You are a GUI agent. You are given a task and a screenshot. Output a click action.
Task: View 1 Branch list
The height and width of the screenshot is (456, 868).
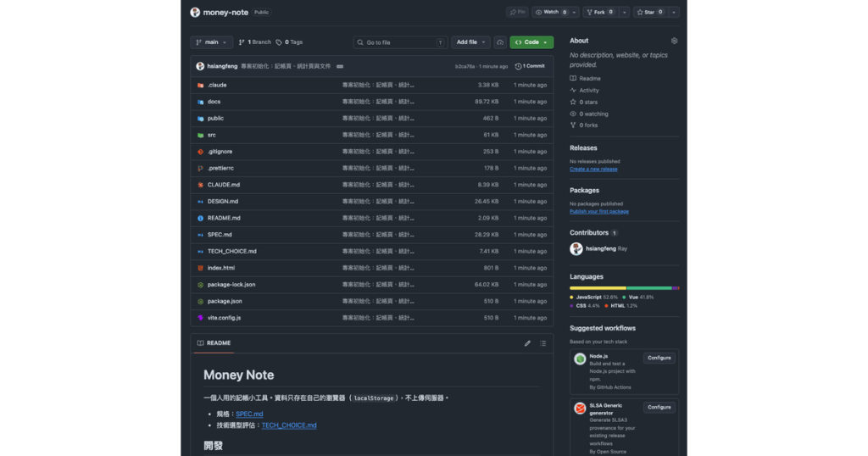pyautogui.click(x=254, y=42)
